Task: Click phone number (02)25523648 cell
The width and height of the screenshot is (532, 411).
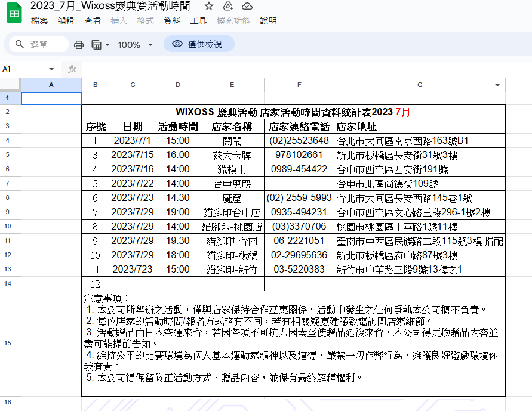Action: (x=299, y=141)
